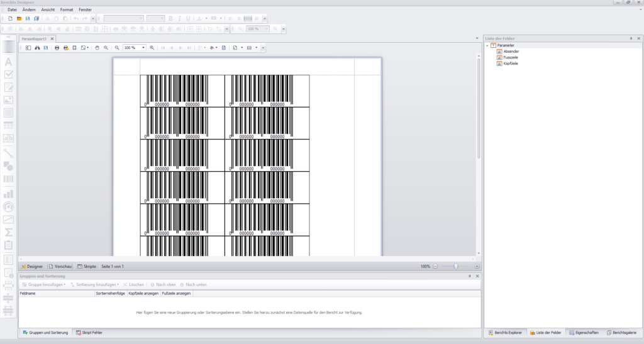Viewport: 644px width, 344px height.
Task: Select the Picture Box tool in toolbox
Action: 8,100
